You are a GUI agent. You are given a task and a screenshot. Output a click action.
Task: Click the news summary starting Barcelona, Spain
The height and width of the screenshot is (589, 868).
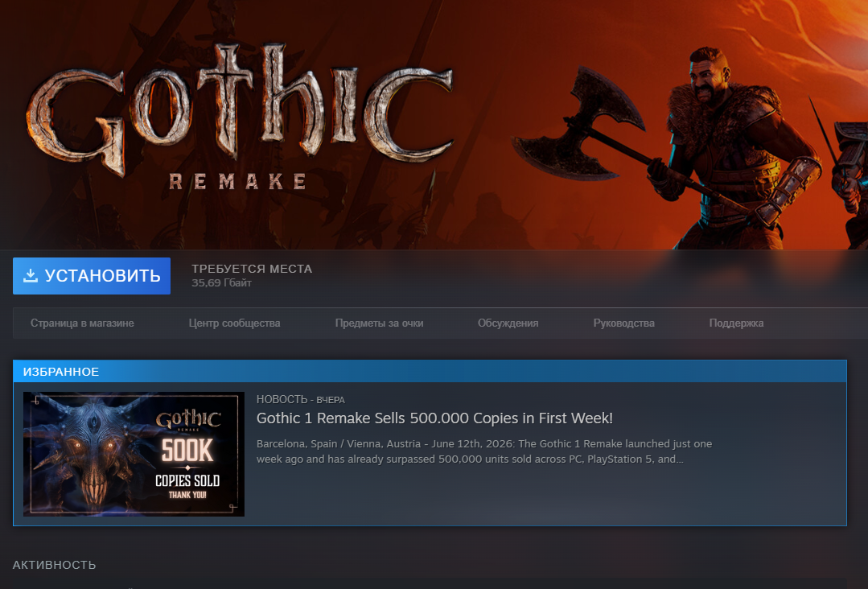point(483,451)
